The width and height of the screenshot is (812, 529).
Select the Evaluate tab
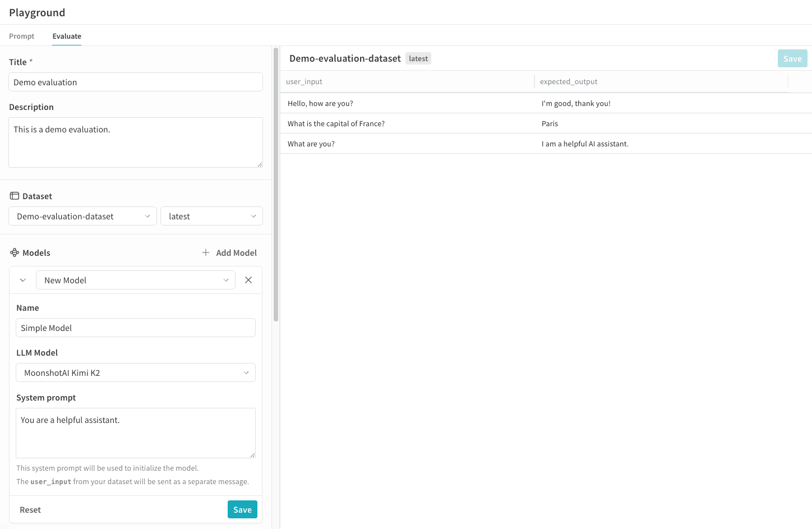(67, 36)
